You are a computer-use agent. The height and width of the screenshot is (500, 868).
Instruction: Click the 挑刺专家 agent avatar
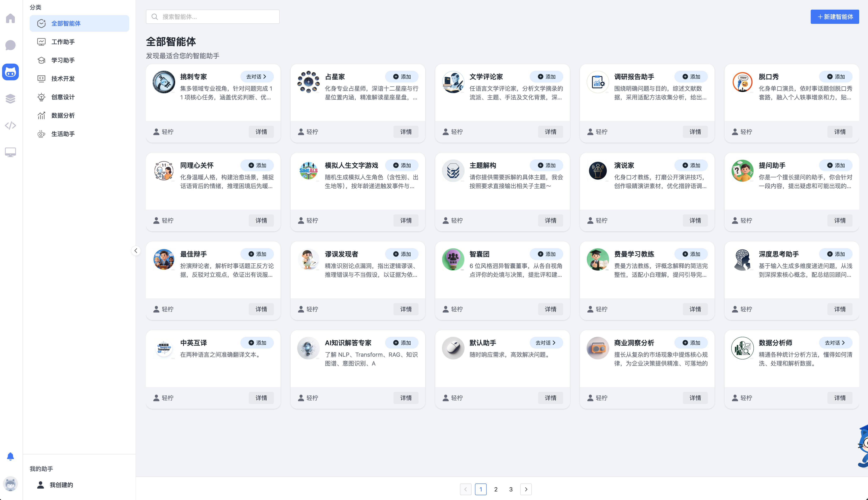point(164,82)
